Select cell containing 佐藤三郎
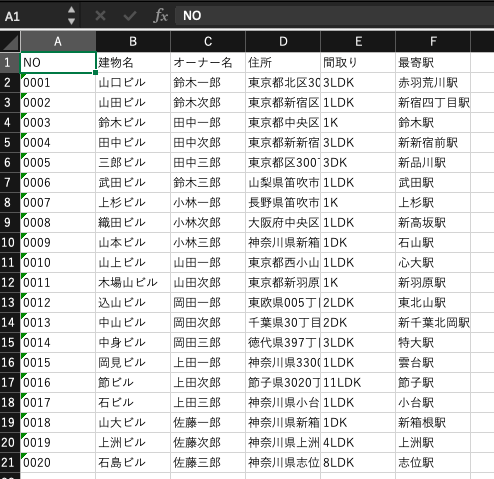The height and width of the screenshot is (479, 494). [208, 463]
